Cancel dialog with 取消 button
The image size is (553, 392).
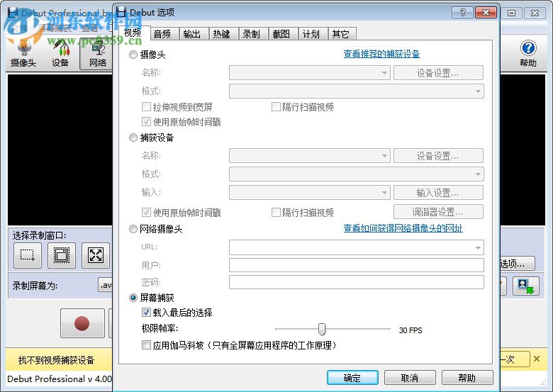pos(410,378)
